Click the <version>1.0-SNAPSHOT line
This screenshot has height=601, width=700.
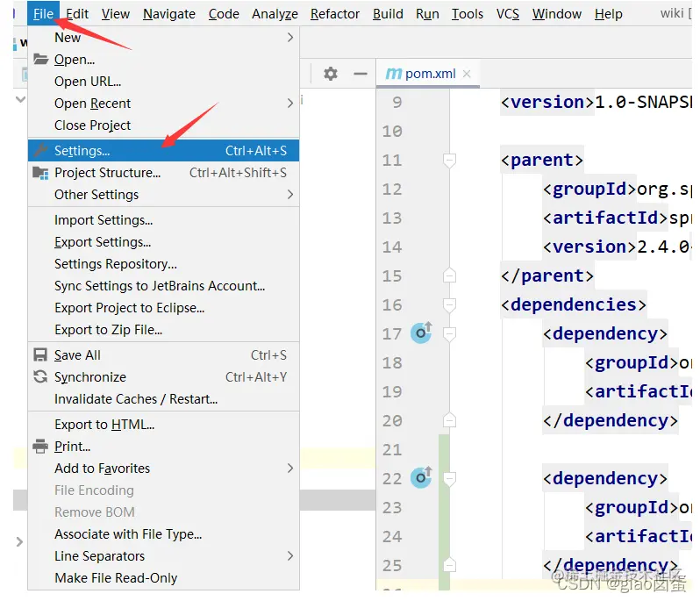coord(596,103)
